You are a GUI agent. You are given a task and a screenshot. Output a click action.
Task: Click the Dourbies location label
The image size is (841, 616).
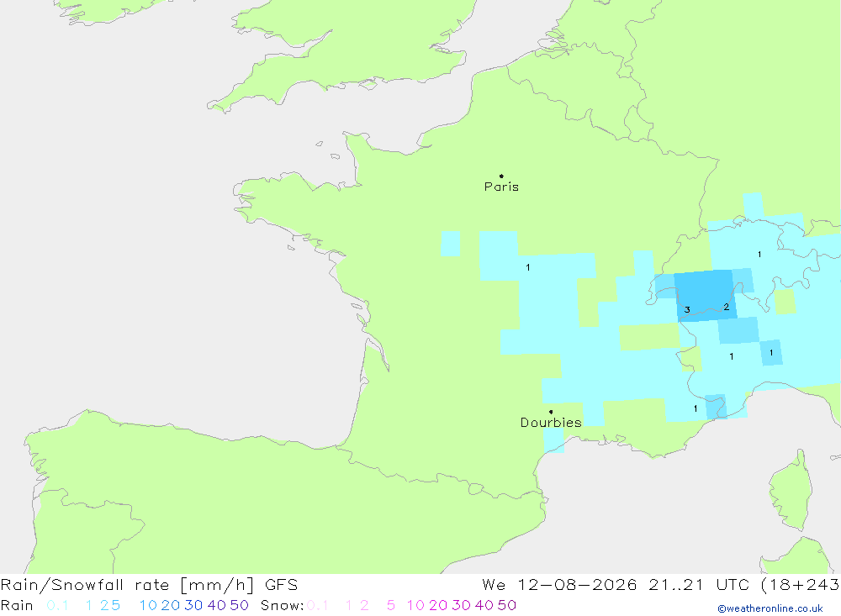[x=551, y=423]
